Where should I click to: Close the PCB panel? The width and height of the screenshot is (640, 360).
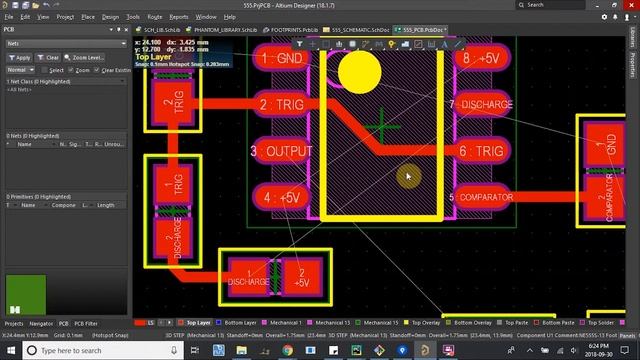[x=126, y=29]
